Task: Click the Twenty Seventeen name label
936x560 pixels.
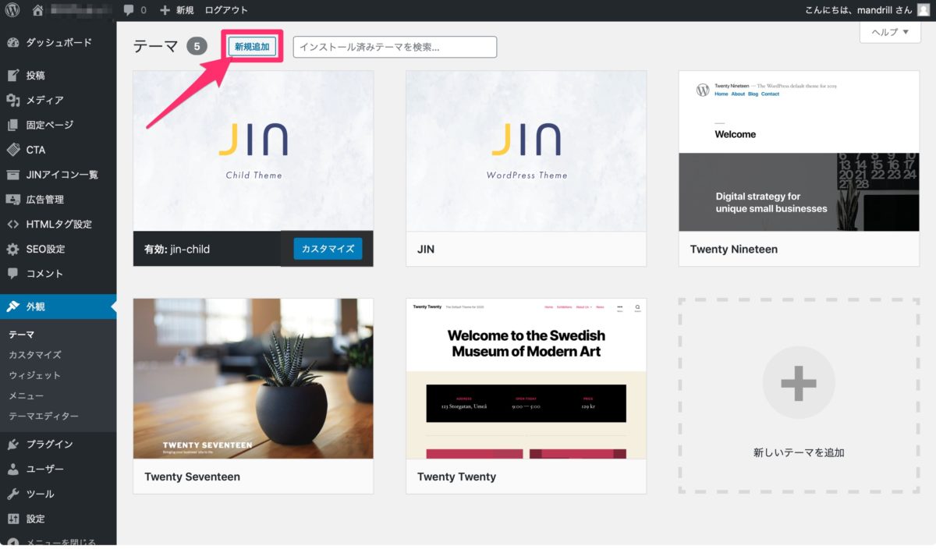Action: (192, 477)
